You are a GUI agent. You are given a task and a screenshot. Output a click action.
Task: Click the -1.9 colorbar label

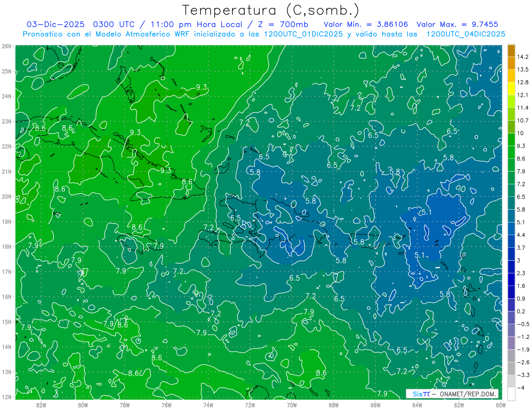523,350
